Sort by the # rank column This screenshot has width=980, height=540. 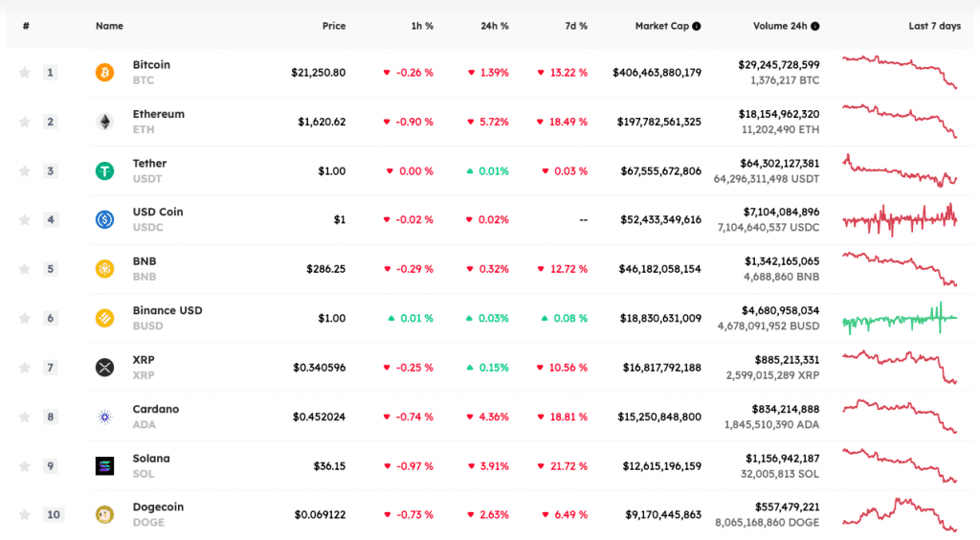[26, 26]
